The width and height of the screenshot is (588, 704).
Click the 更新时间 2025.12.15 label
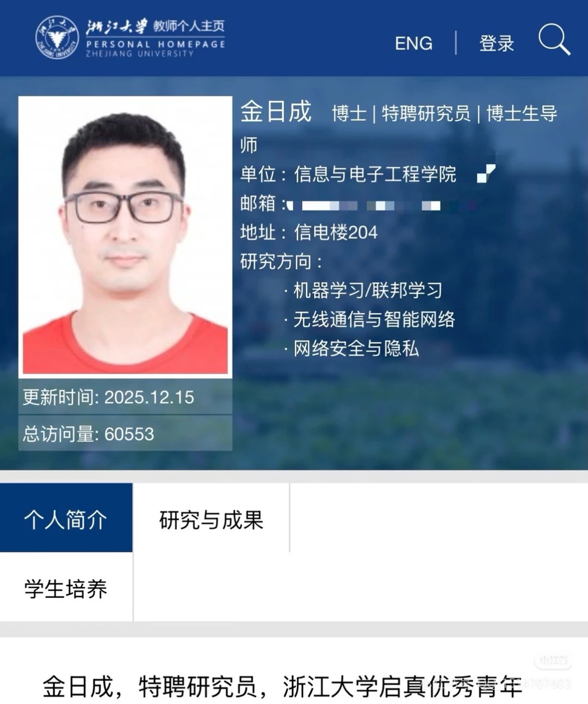pyautogui.click(x=109, y=397)
